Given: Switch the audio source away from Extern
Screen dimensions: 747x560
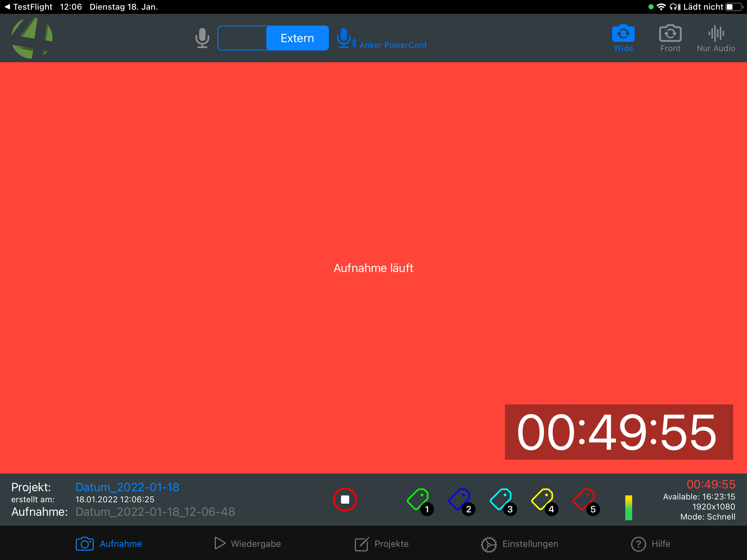Looking at the screenshot, I should point(242,38).
